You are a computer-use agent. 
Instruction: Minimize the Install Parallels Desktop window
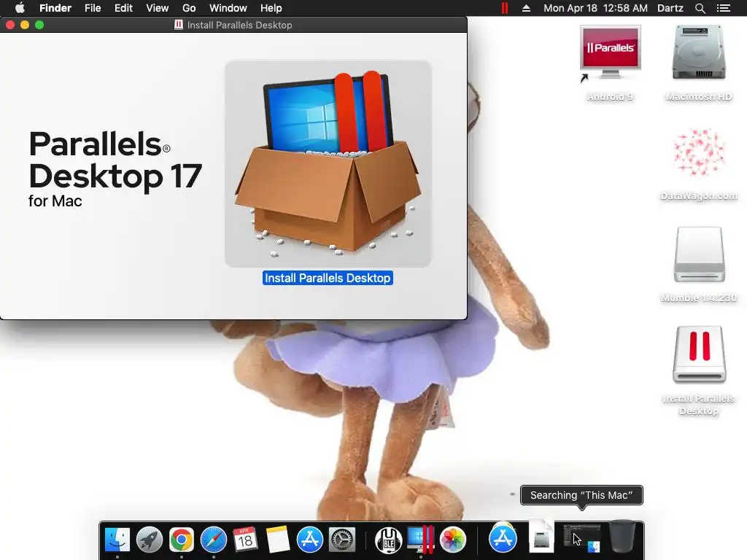click(x=25, y=25)
